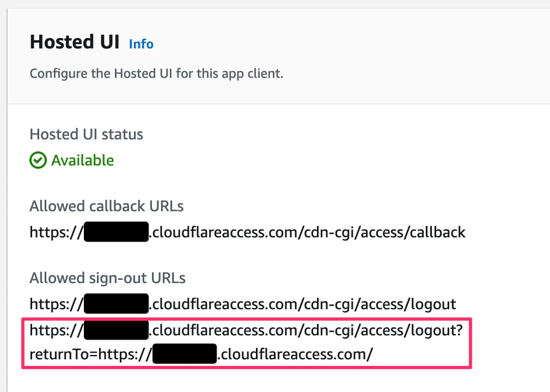The height and width of the screenshot is (392, 550).
Task: Click https:// prefix of the callback URL
Action: 57,232
